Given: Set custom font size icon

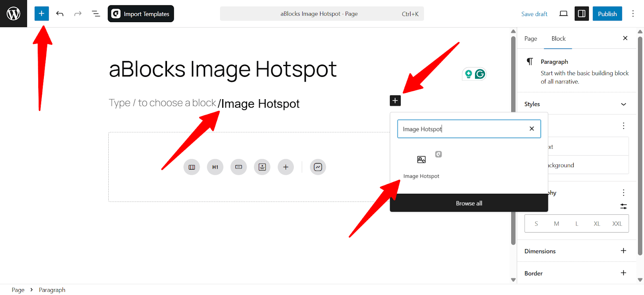Looking at the screenshot, I should pos(623,206).
